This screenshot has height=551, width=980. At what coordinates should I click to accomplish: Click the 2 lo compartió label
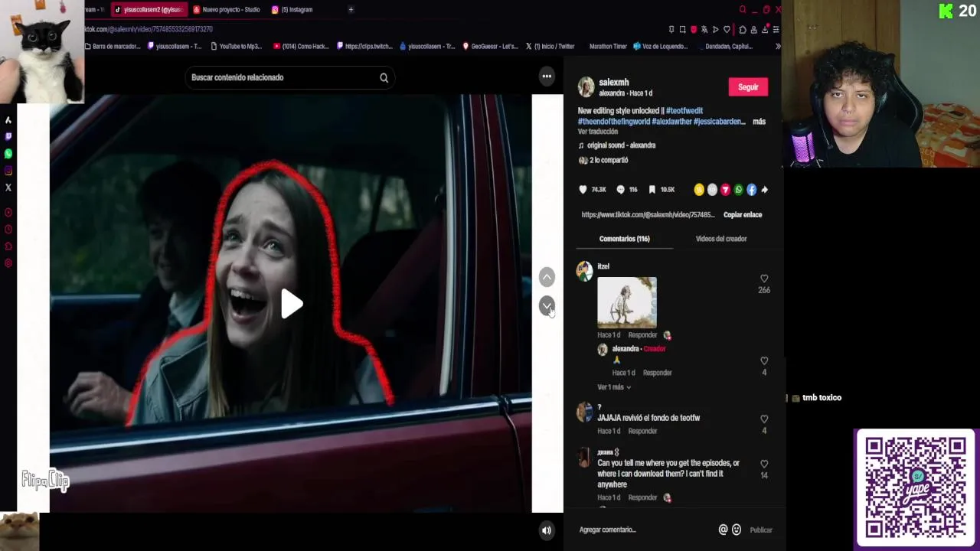click(x=609, y=161)
